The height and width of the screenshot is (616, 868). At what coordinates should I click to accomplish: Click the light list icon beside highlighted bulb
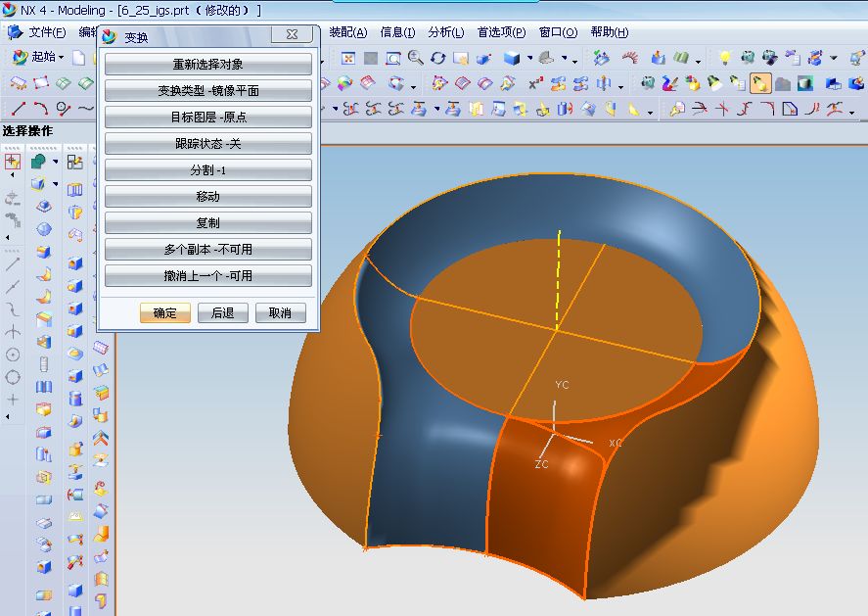point(737,83)
